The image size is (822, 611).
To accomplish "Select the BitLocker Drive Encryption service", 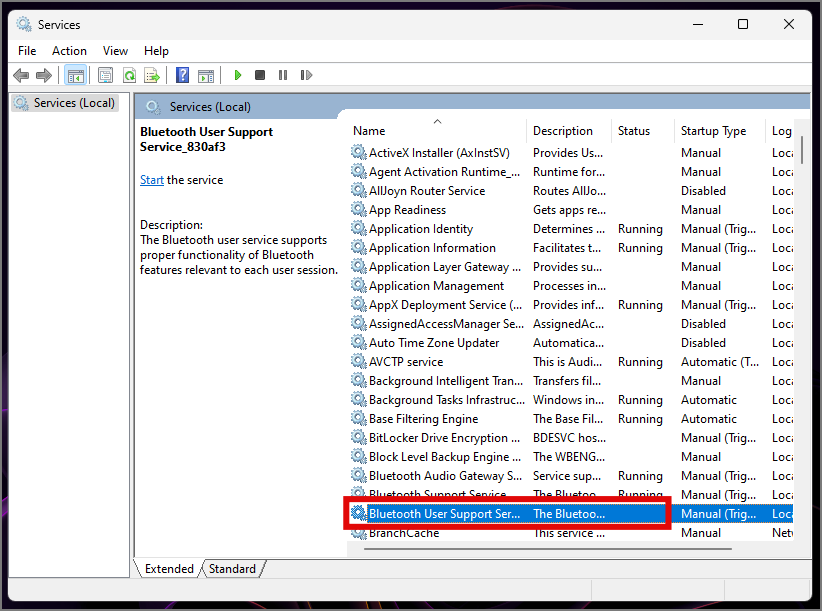I will 571,438.
